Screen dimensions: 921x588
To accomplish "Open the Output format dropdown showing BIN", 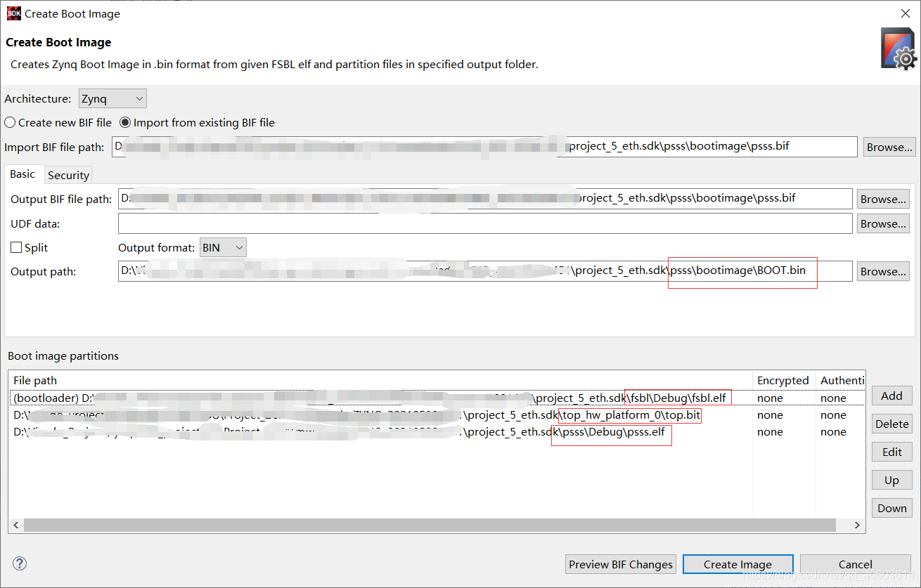I will (223, 247).
